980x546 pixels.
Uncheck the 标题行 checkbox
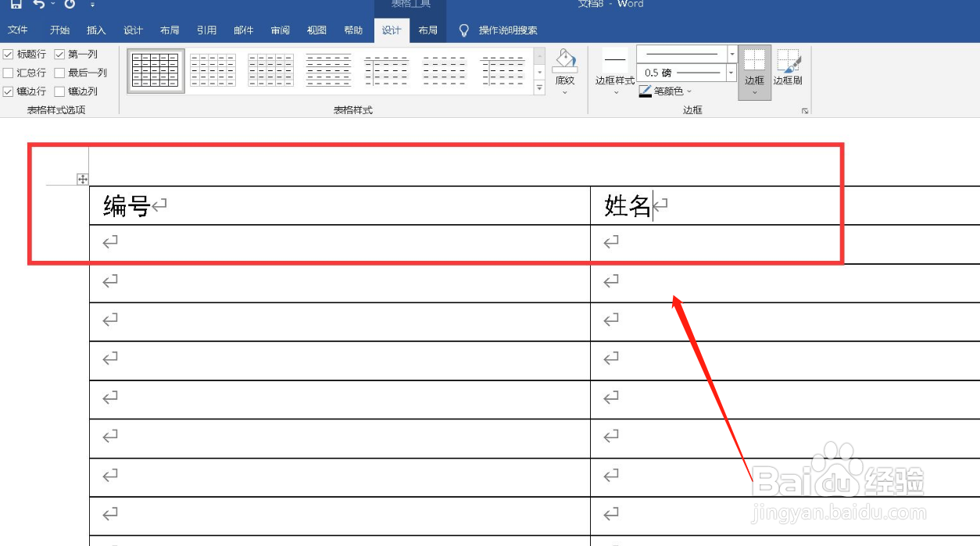click(x=8, y=54)
